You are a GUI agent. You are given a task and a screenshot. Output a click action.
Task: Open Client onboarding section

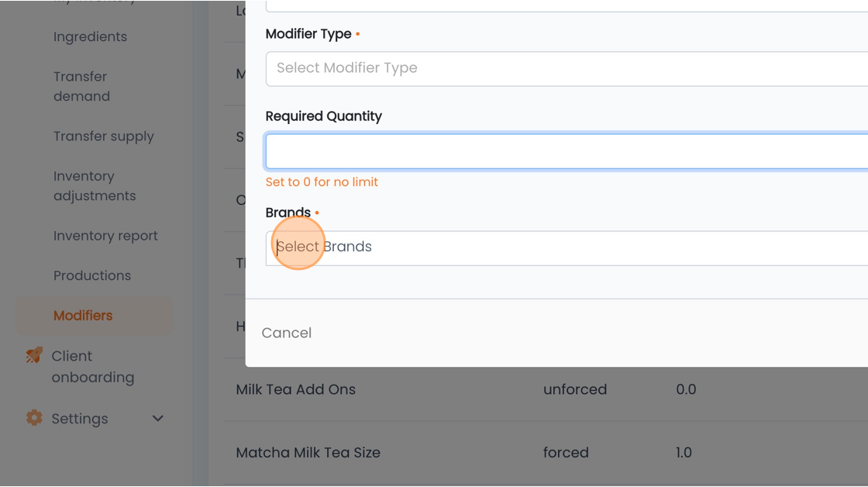[93, 366]
